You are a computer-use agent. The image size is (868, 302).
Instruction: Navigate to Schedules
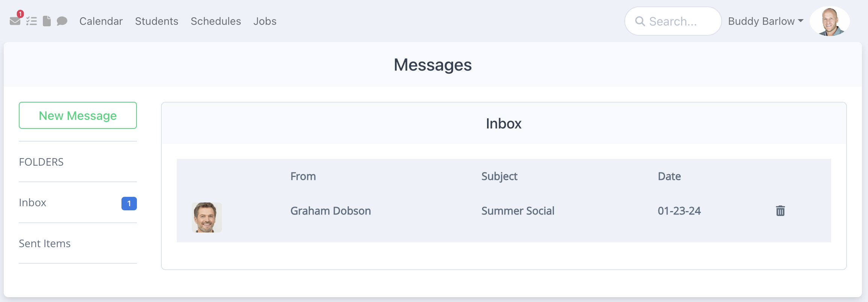coord(216,21)
